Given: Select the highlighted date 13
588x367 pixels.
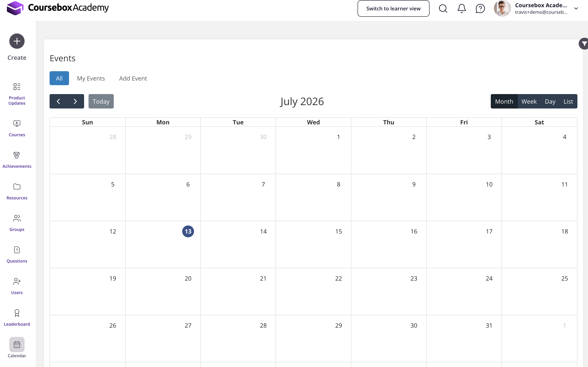Looking at the screenshot, I should tap(188, 231).
